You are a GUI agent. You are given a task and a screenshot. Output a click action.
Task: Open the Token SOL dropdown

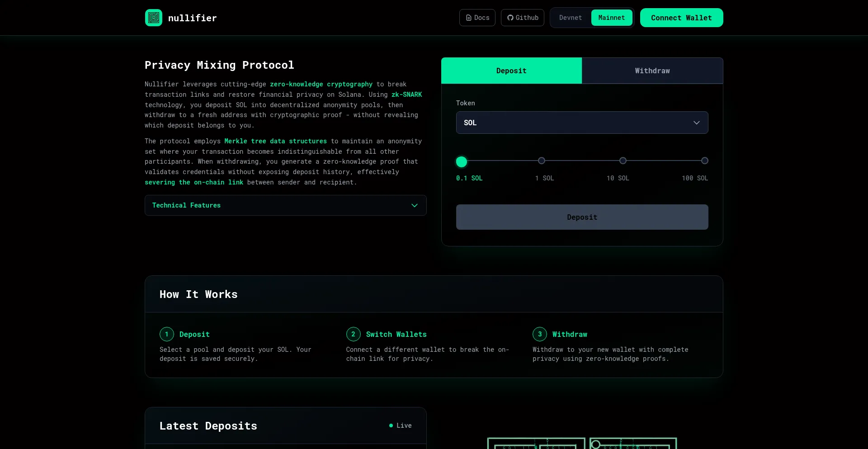tap(582, 123)
